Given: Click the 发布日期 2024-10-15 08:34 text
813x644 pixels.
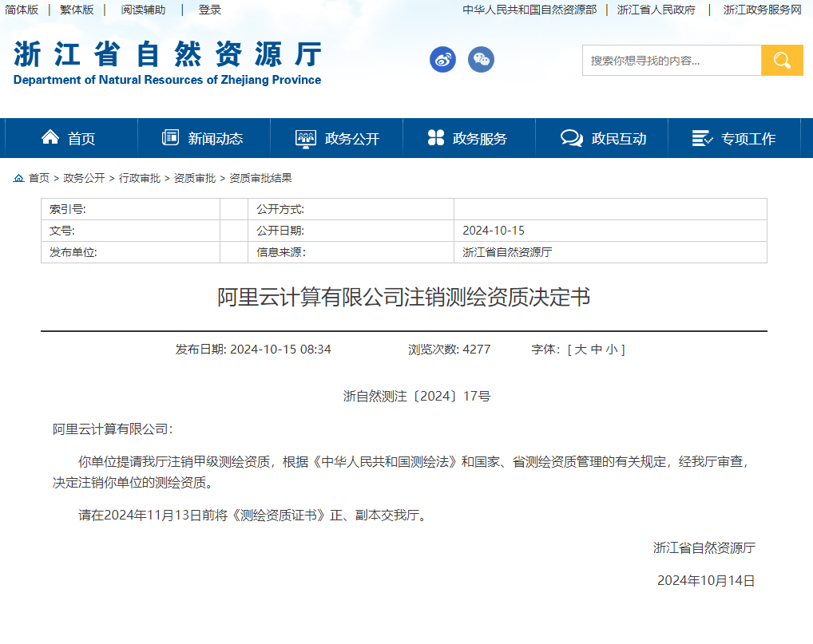Looking at the screenshot, I should coord(253,350).
